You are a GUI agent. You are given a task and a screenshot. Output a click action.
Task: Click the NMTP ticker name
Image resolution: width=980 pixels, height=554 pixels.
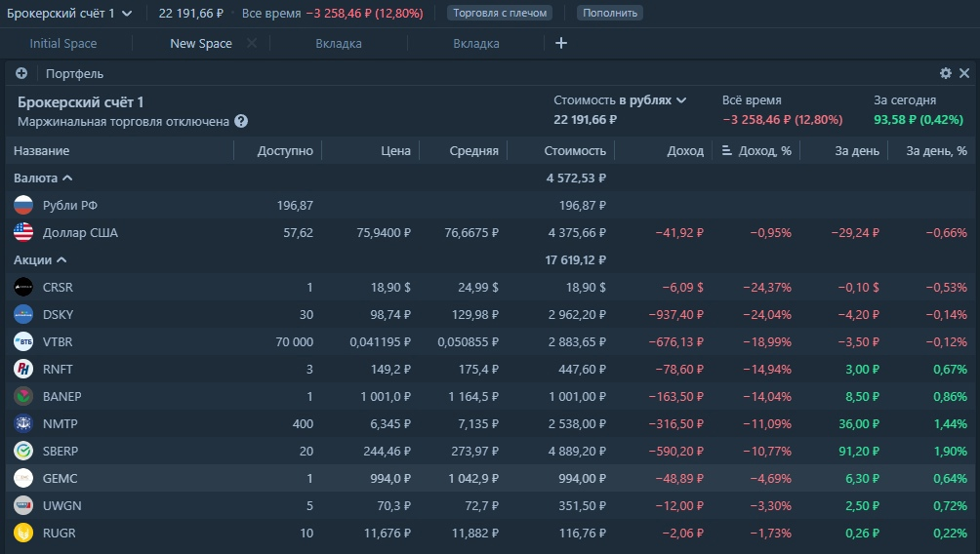click(60, 423)
